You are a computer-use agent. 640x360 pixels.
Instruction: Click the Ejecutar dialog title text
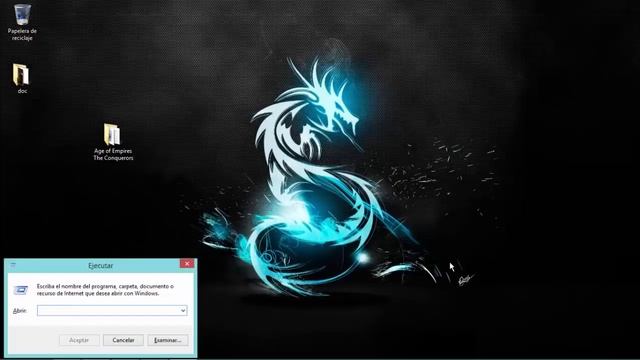[x=100, y=266]
